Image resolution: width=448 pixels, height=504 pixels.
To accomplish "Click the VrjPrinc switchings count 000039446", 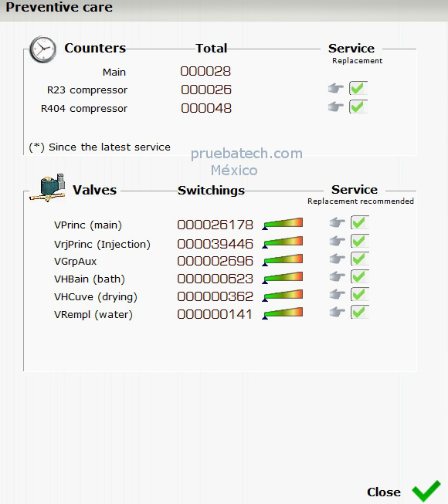I will coord(216,244).
